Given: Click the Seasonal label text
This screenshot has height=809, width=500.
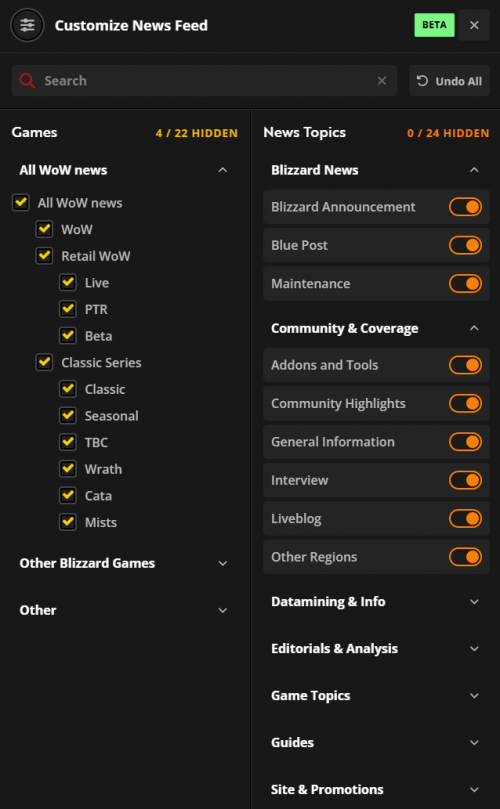Looking at the screenshot, I should coord(111,415).
